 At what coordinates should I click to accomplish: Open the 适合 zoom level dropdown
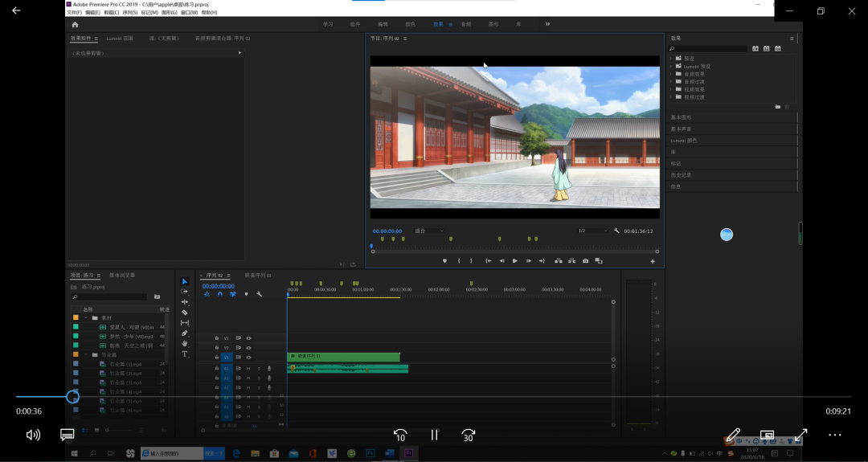coord(429,231)
